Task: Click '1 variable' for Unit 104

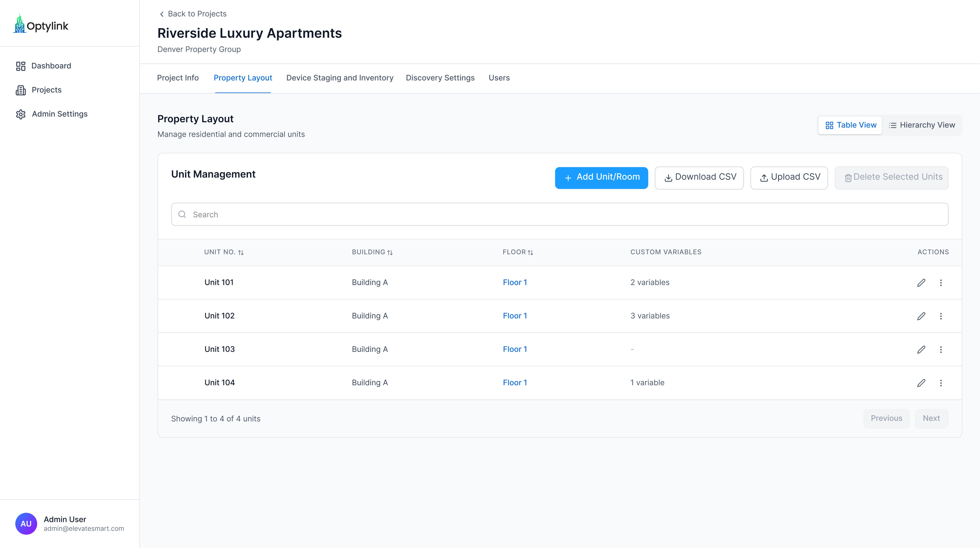Action: tap(647, 383)
